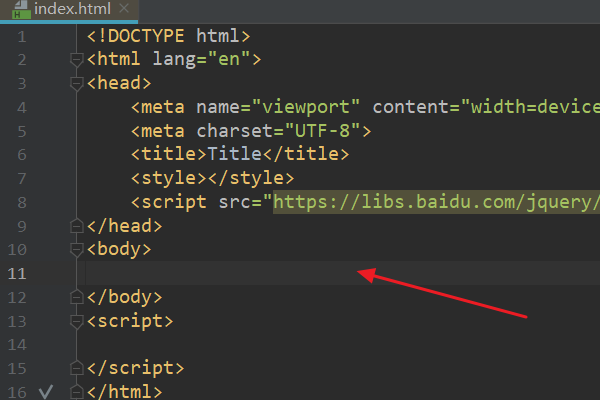The height and width of the screenshot is (400, 600).
Task: Click the "viewport" attribute value
Action: pyautogui.click(x=305, y=107)
